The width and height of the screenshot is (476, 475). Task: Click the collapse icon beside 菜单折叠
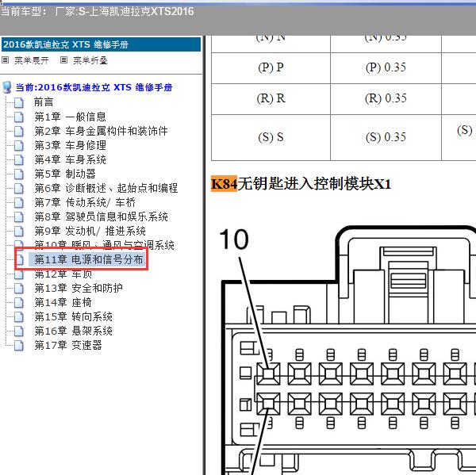point(63,59)
